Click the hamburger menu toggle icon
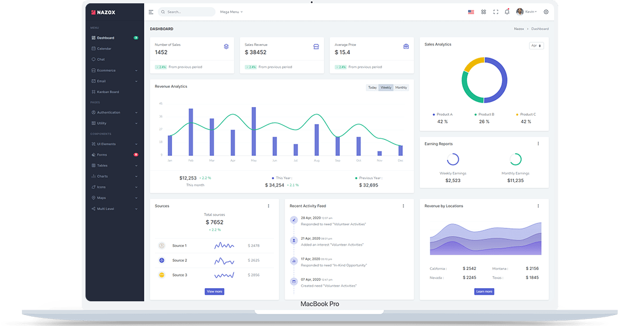 coord(151,12)
